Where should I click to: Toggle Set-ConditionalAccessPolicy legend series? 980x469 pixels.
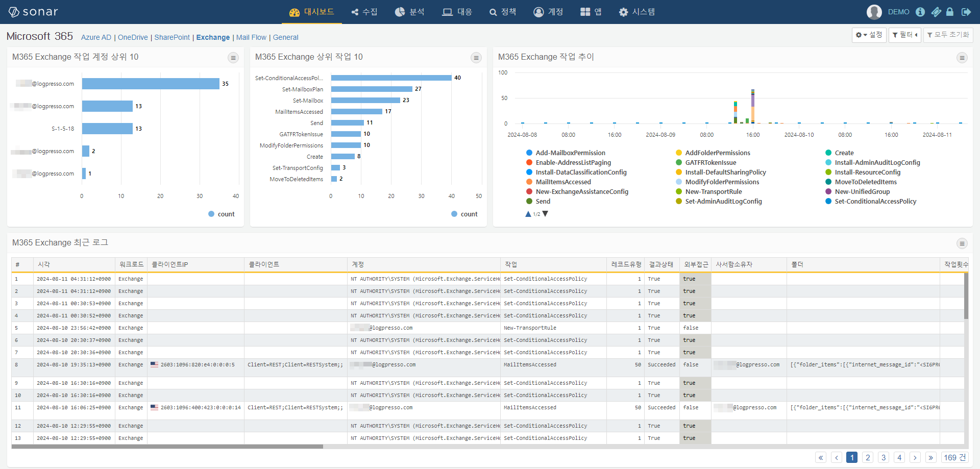pyautogui.click(x=871, y=201)
